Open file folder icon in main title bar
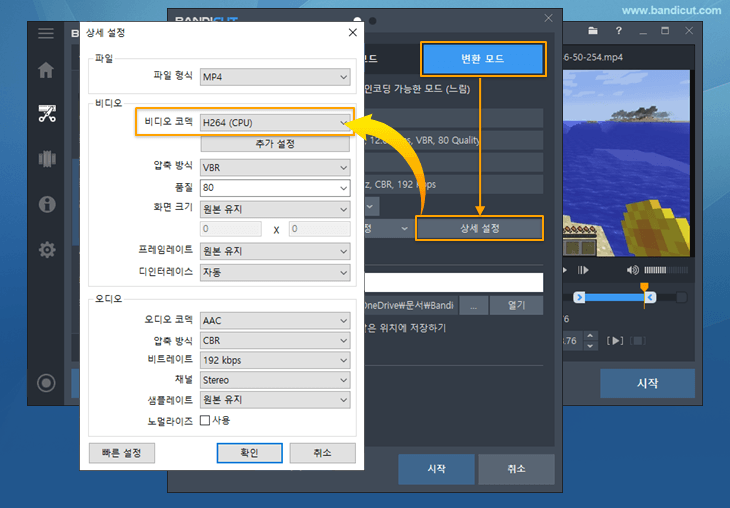Viewport: 730px width, 508px height. [593, 31]
